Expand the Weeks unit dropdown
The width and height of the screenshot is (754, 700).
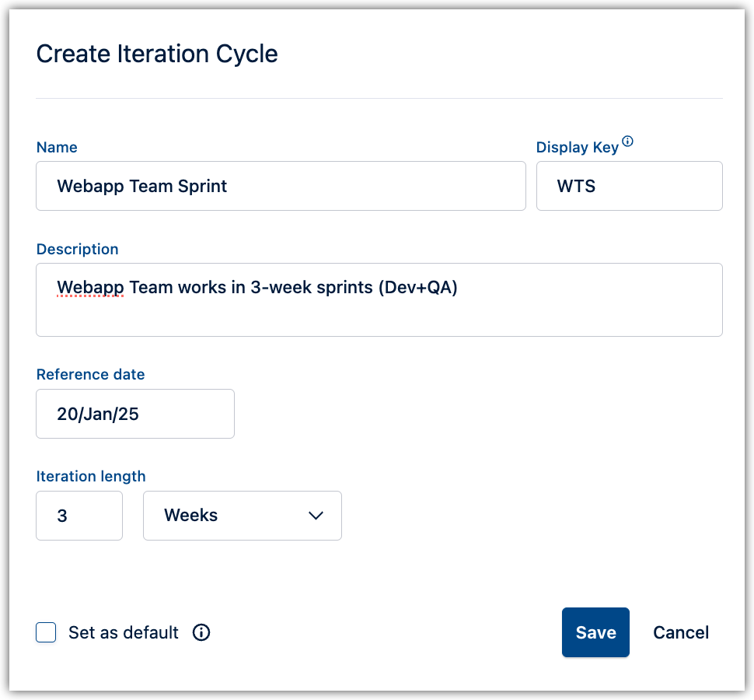click(242, 516)
